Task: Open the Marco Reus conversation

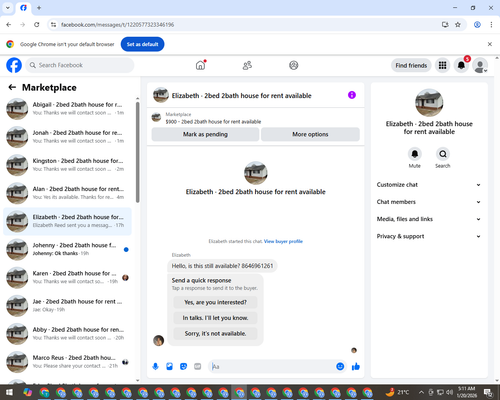Action: click(x=67, y=362)
